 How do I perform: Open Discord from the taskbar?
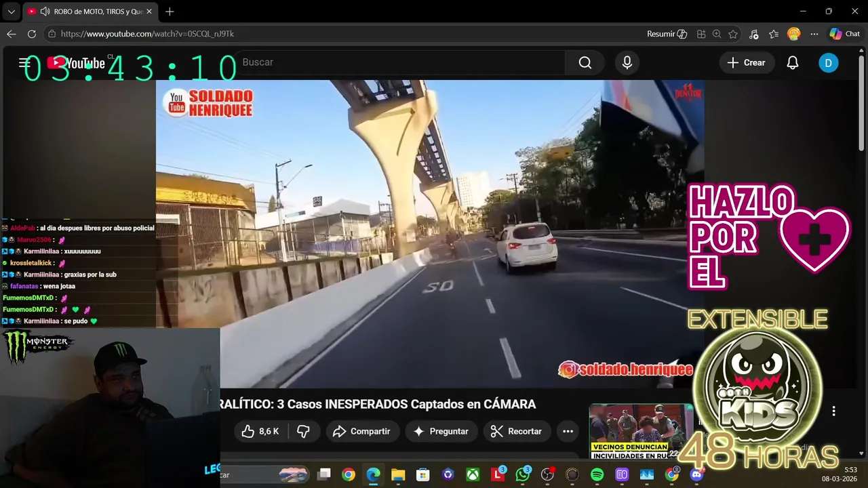(696, 474)
